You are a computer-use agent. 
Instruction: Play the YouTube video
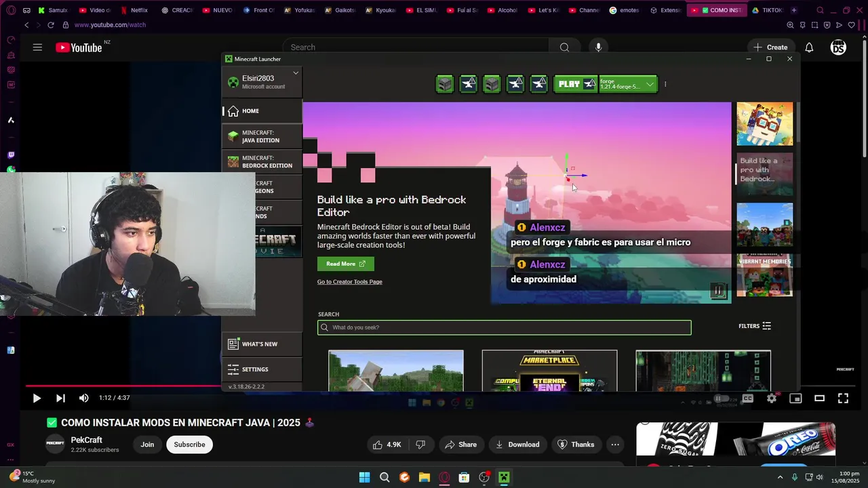click(x=37, y=399)
